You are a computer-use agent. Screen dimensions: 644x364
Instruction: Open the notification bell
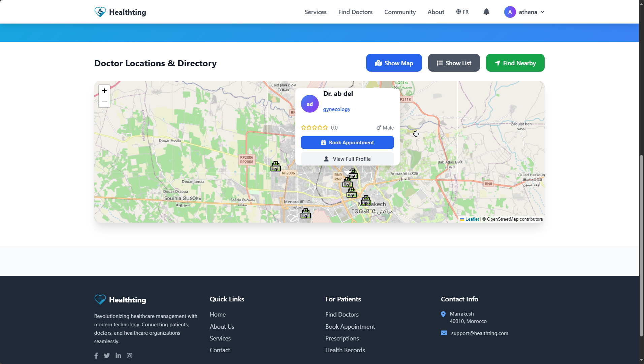tap(486, 11)
